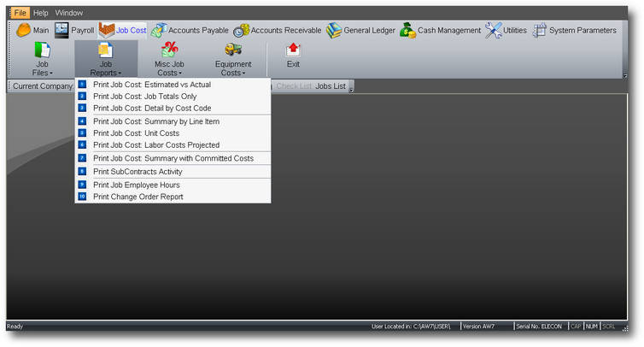
Task: Open the Payroll module icon
Action: pyautogui.click(x=61, y=31)
